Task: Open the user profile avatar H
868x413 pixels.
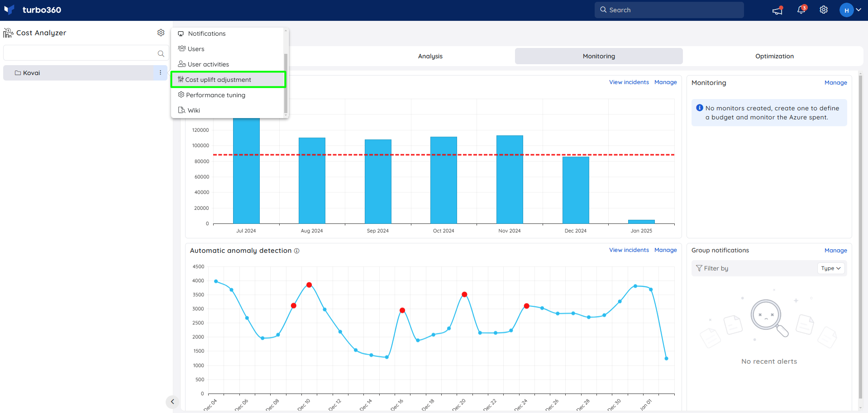Action: point(846,10)
